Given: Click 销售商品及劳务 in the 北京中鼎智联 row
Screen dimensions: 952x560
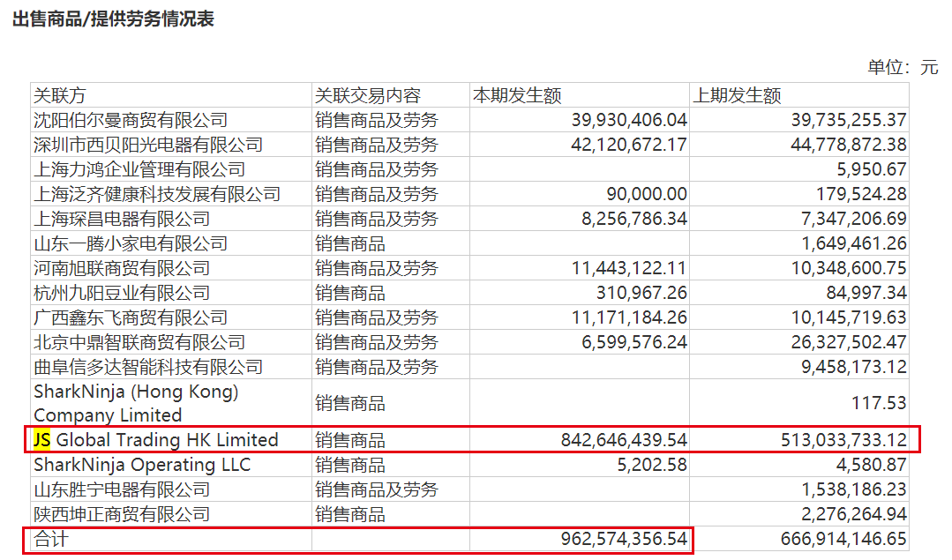Looking at the screenshot, I should click(x=377, y=342).
